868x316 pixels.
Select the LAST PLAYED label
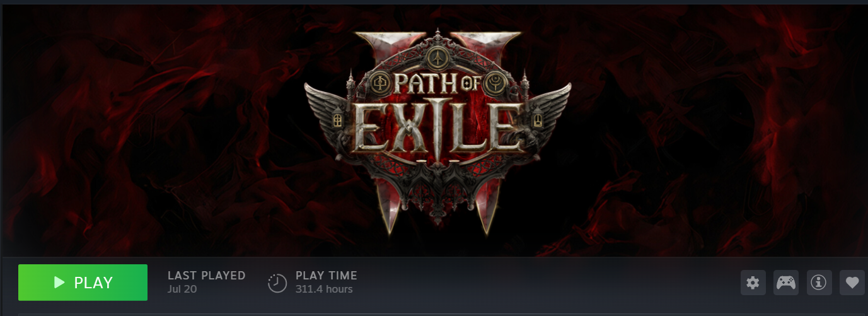pos(207,276)
